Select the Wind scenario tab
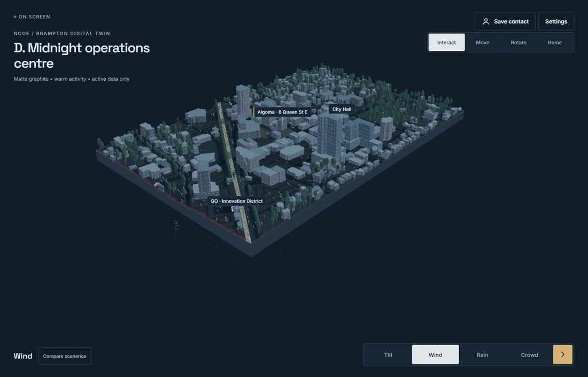The image size is (588, 377). (x=435, y=355)
